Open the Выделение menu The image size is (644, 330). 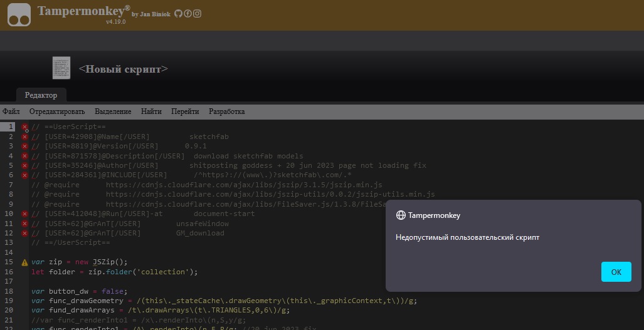113,111
